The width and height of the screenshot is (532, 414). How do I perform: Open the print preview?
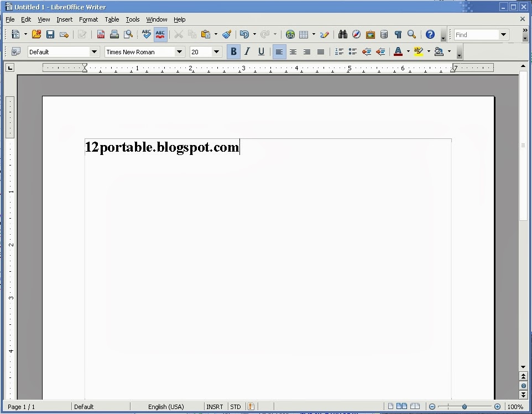(128, 34)
